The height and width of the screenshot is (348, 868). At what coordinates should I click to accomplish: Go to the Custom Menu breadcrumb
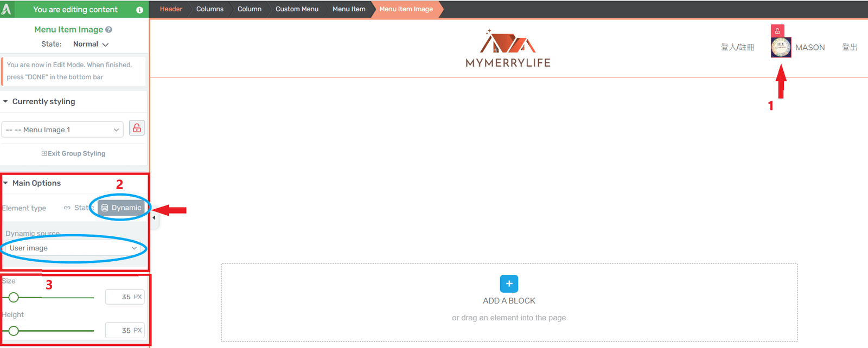coord(297,9)
